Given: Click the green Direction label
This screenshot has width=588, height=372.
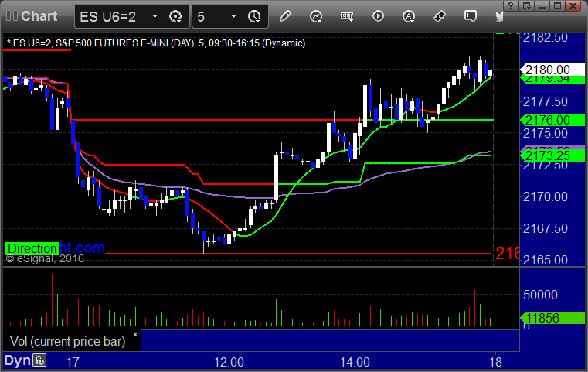Looking at the screenshot, I should pyautogui.click(x=32, y=248).
